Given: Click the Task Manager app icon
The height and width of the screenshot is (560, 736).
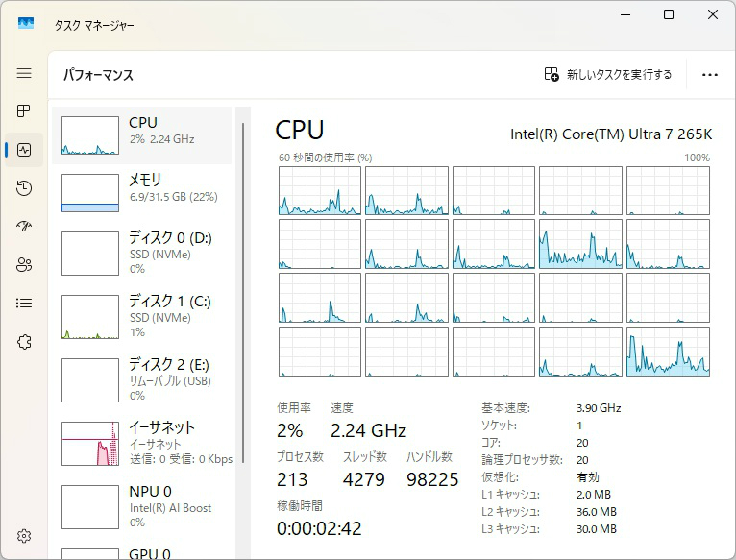Looking at the screenshot, I should coord(26,24).
